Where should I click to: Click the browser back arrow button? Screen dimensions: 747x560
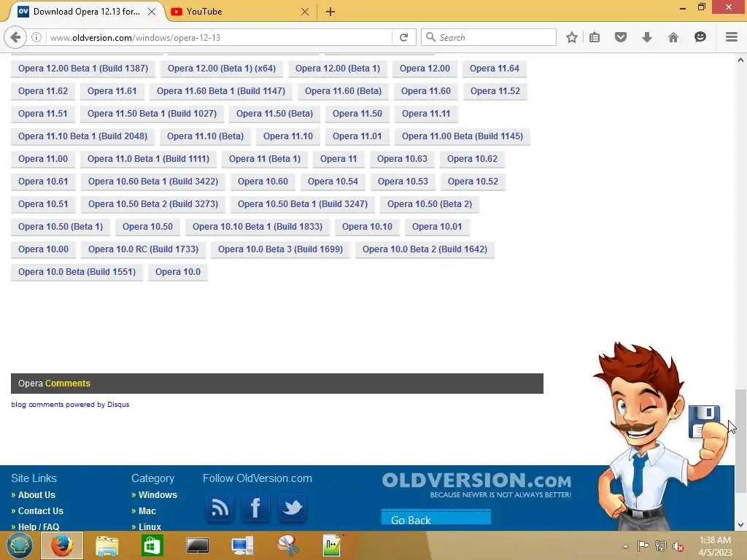(x=15, y=37)
